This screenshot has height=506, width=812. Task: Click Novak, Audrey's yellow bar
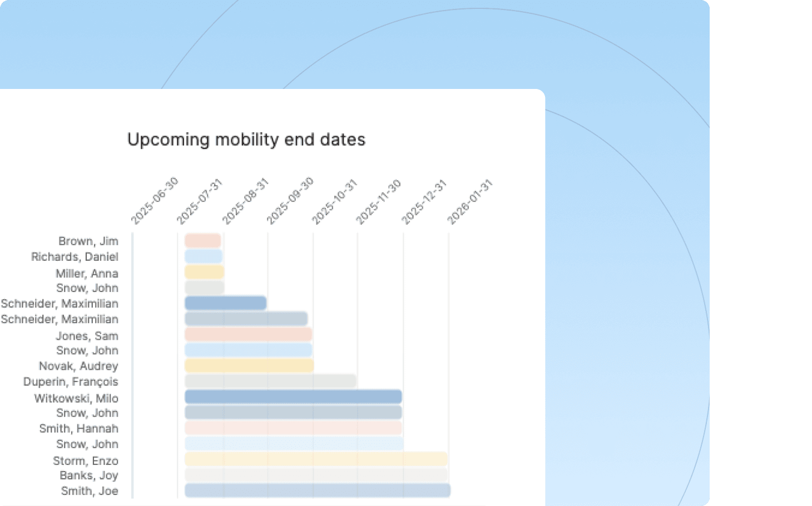tap(249, 365)
